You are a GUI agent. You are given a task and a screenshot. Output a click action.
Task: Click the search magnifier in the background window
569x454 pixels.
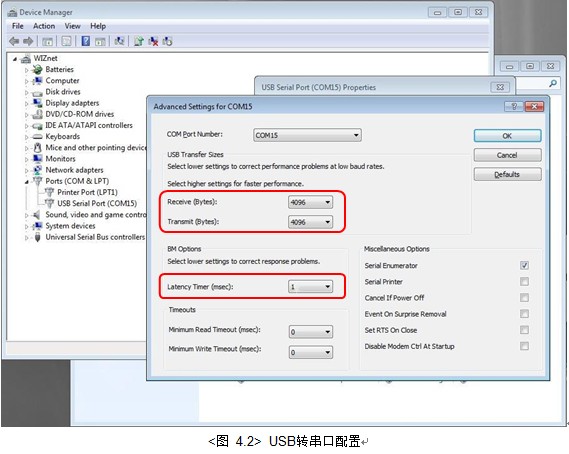coord(553,84)
